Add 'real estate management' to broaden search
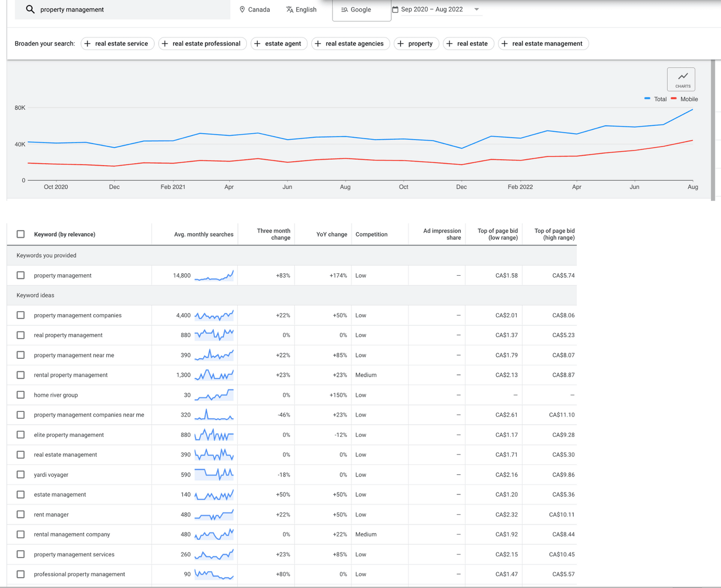This screenshot has width=721, height=588. point(543,44)
